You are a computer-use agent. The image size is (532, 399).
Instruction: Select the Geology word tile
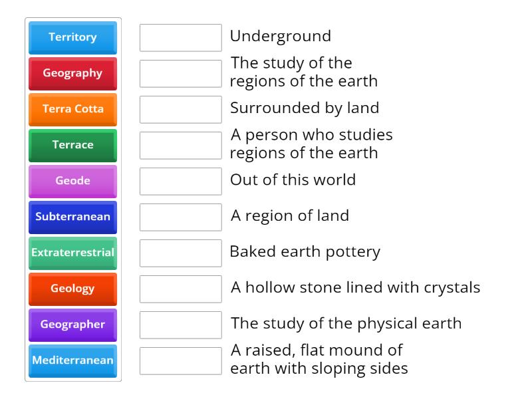coord(72,289)
